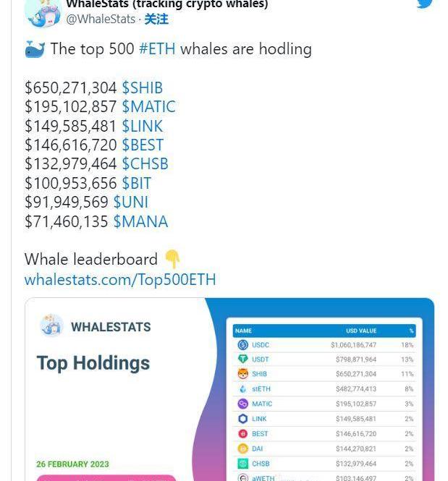Click the Twitter bird logo icon
Viewport: 448px width, 481px height.
(x=424, y=3)
